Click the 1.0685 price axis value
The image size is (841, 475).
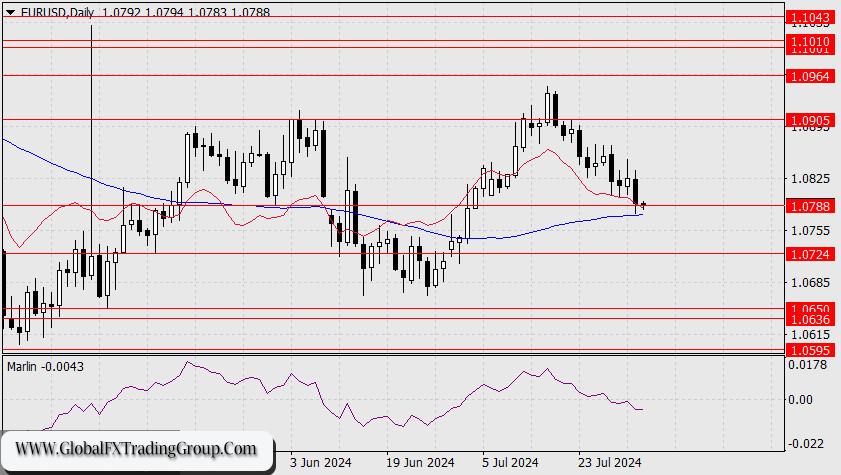810,282
